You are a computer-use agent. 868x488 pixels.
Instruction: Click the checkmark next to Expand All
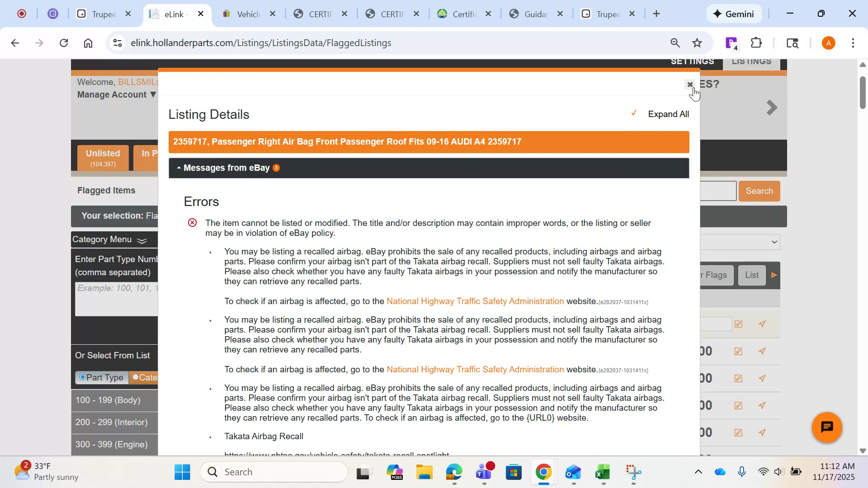pos(635,113)
